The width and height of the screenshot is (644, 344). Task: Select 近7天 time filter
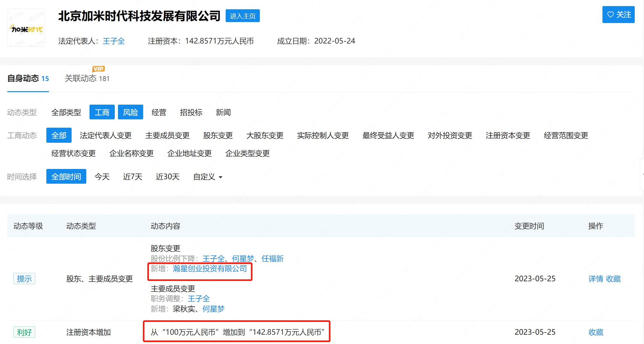click(133, 177)
